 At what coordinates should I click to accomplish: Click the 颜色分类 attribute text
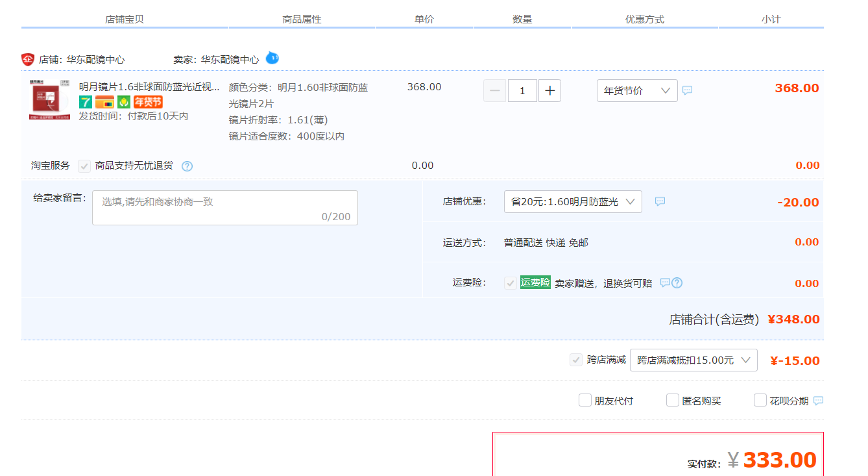coord(298,95)
